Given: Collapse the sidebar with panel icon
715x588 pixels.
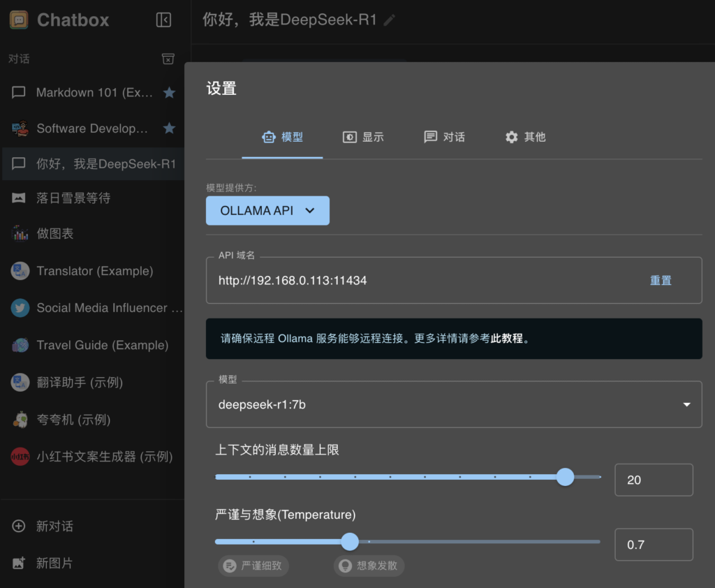Looking at the screenshot, I should click(163, 20).
